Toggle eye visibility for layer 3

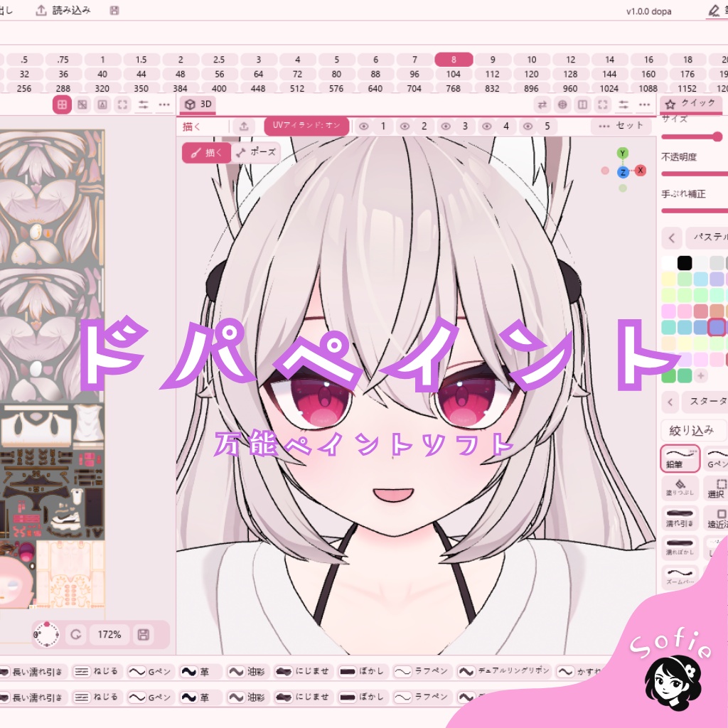446,127
